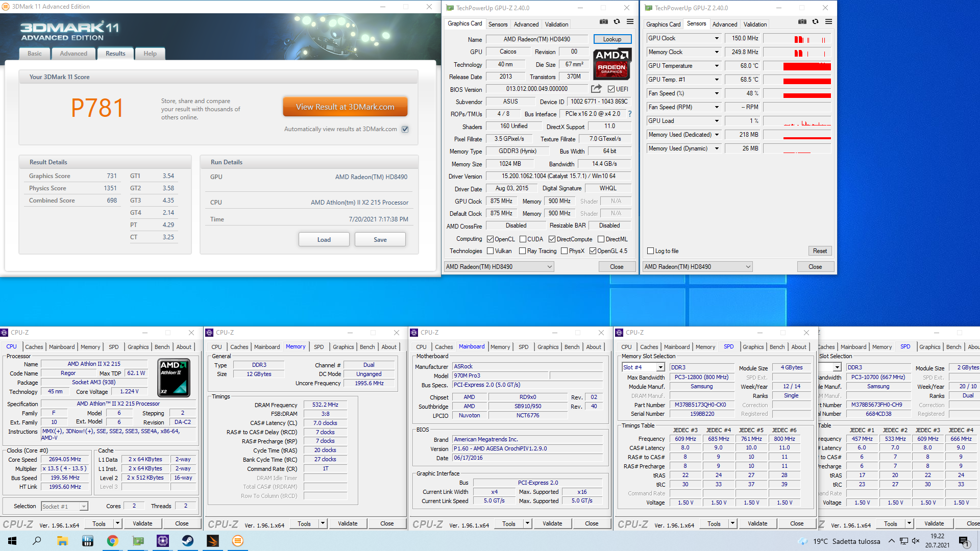This screenshot has width=980, height=551.
Task: Open GPU Load sensor dropdown
Action: (x=717, y=121)
